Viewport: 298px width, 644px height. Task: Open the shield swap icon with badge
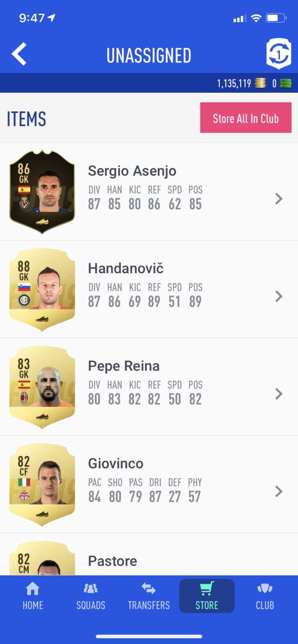279,54
